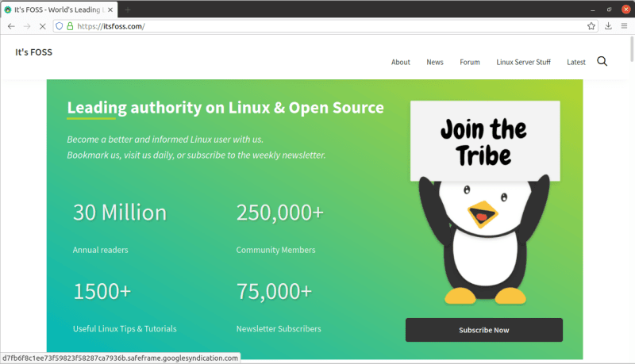Screen dimensions: 635x364
Task: Open site search with magnifier icon
Action: click(602, 62)
